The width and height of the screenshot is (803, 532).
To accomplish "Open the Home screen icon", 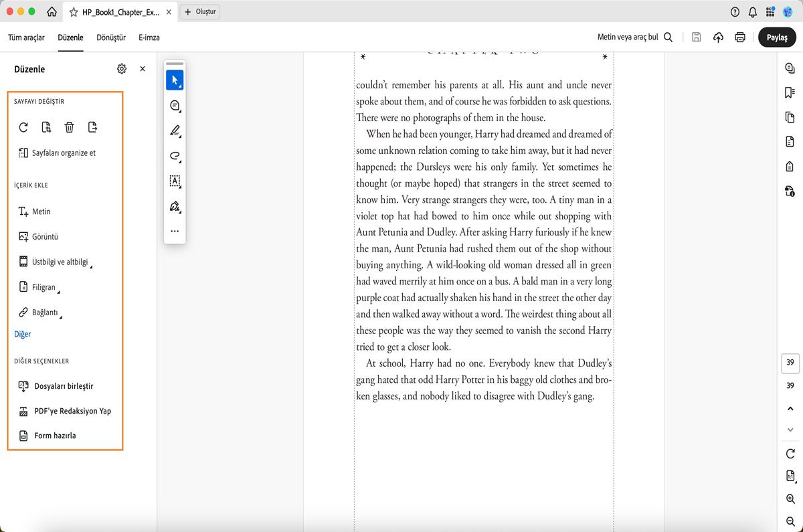I will click(52, 12).
